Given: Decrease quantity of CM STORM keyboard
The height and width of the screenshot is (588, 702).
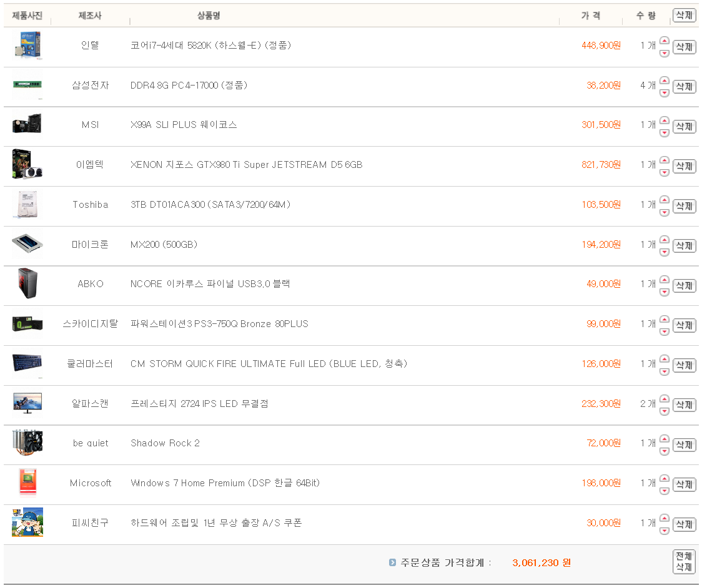Looking at the screenshot, I should coord(665,372).
